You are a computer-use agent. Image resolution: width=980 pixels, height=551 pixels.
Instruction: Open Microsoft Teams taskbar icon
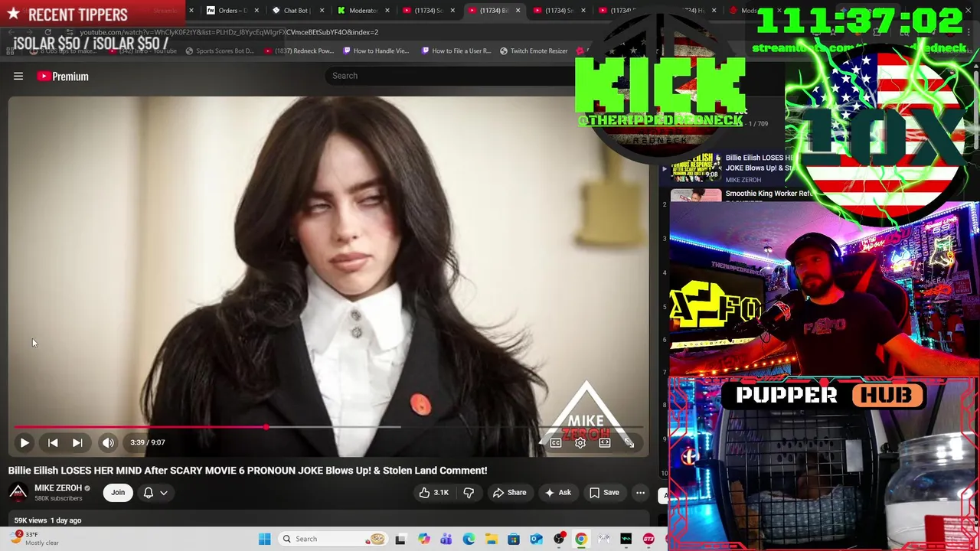coord(446,539)
